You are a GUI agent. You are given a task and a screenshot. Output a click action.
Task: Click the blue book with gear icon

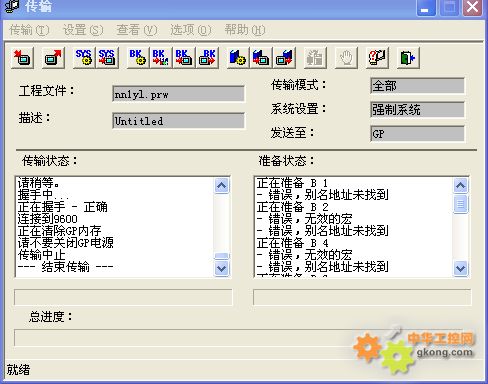pyautogui.click(x=238, y=58)
